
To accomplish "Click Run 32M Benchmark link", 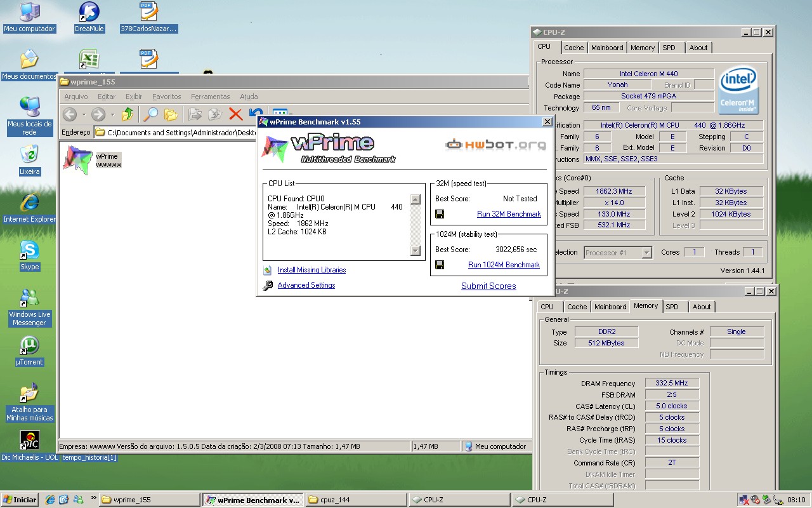I will coord(509,214).
